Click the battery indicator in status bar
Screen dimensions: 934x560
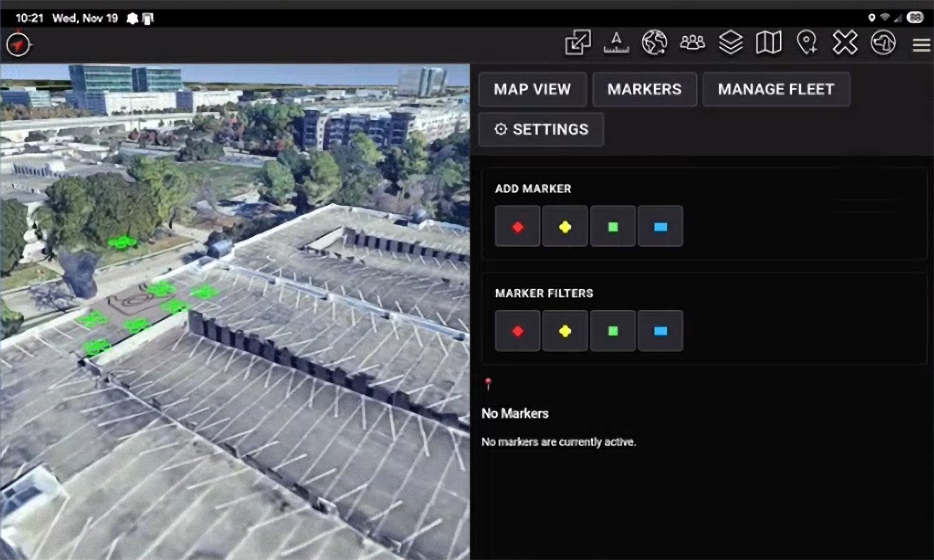[x=915, y=18]
